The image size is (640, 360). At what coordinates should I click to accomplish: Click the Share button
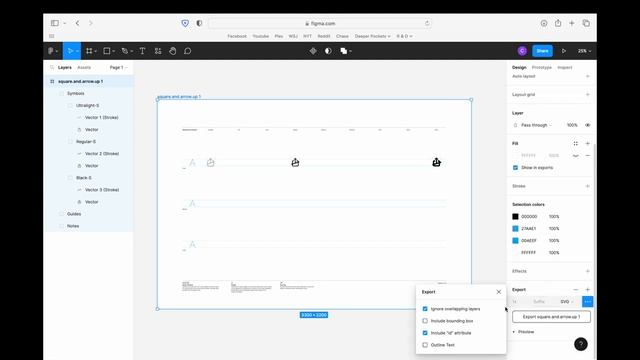pos(542,51)
